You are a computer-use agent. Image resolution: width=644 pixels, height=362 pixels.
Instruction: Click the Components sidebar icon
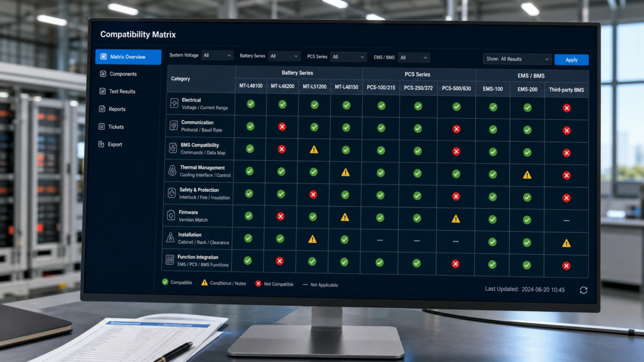103,74
